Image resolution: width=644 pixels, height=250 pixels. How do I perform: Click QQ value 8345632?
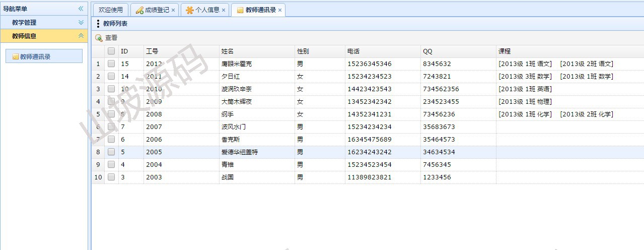tap(437, 64)
